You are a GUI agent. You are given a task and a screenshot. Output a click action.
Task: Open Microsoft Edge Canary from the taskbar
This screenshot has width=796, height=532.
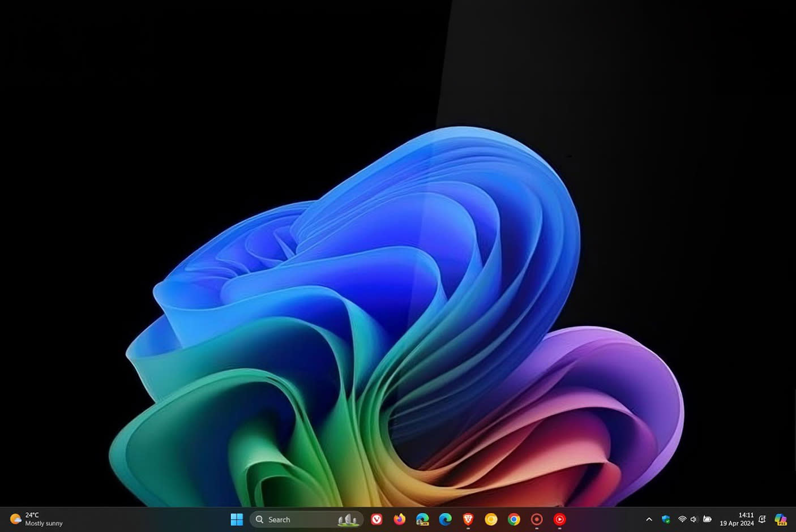pyautogui.click(x=422, y=520)
